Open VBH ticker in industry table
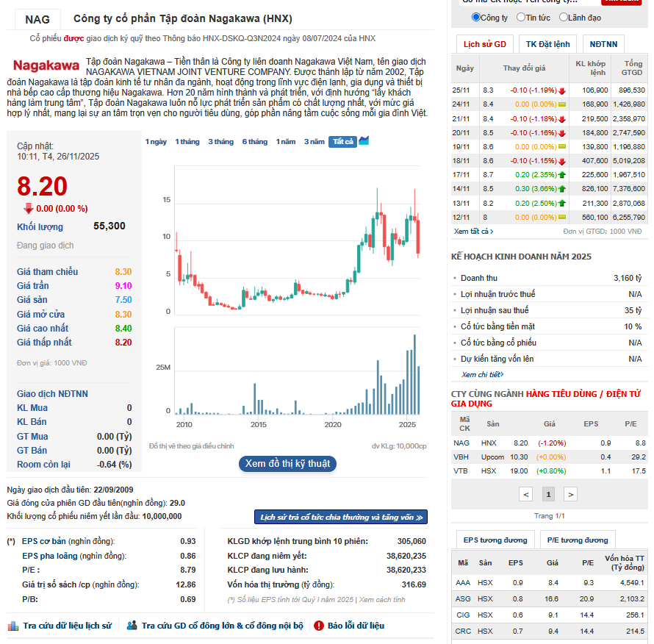Screen dimensions: 654x644 point(461,457)
